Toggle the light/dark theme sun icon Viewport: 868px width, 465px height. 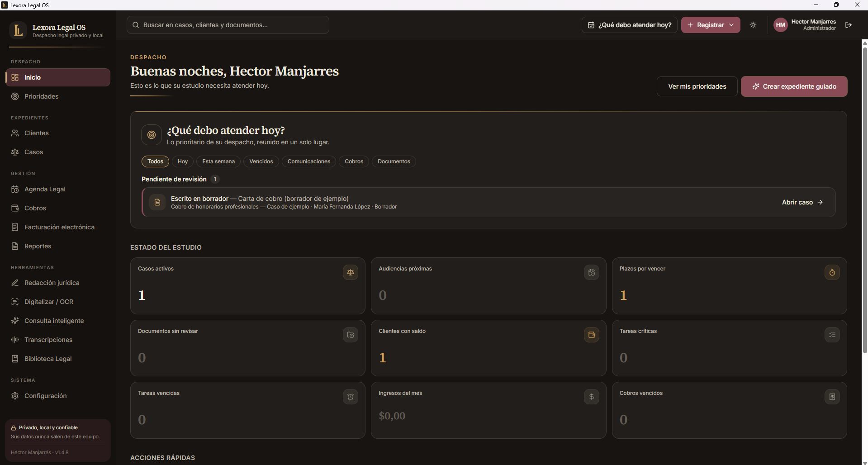click(x=753, y=25)
